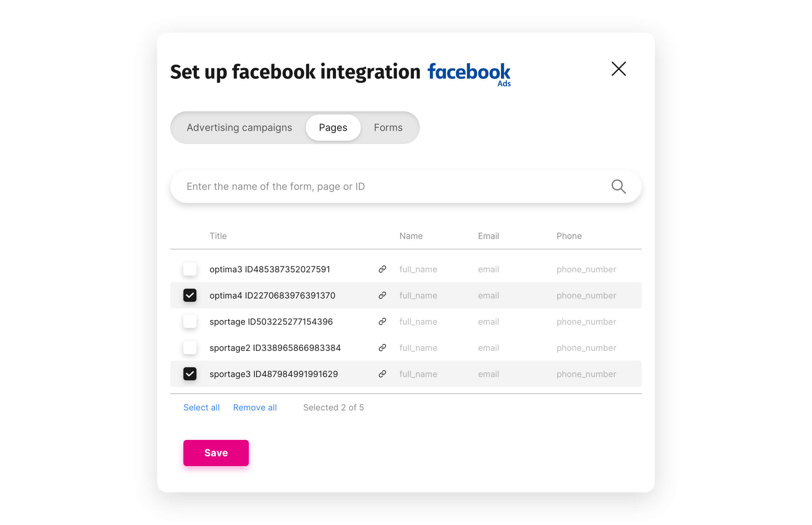Uncheck the sportage3 checkbox

point(190,374)
